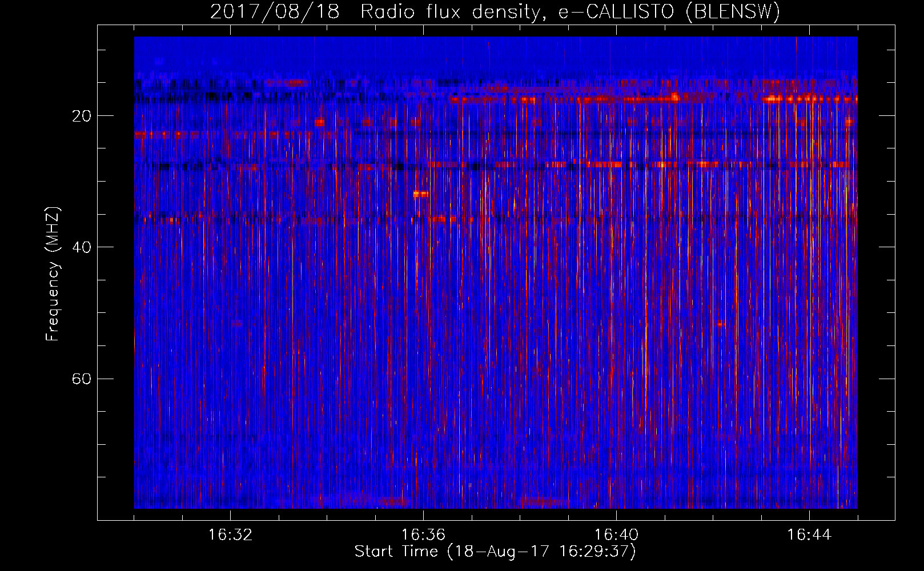
Task: Click the 40 MHz frequency tick label
Action: pyautogui.click(x=81, y=247)
